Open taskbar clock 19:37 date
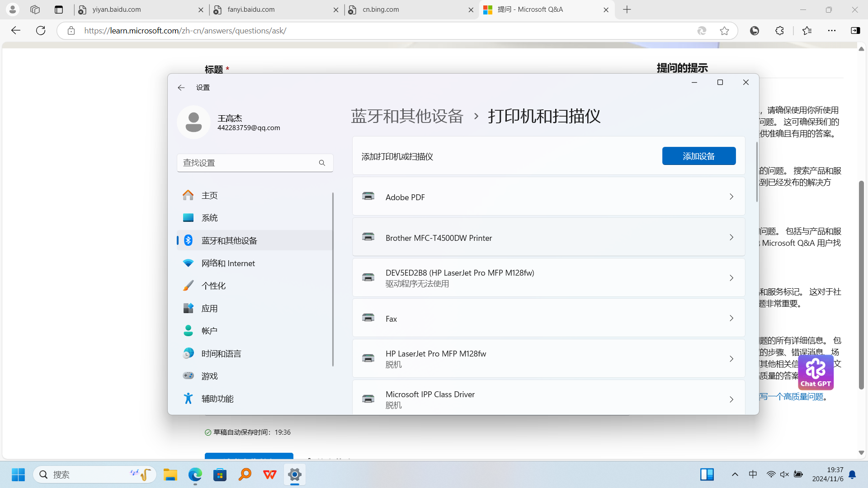 pyautogui.click(x=828, y=474)
